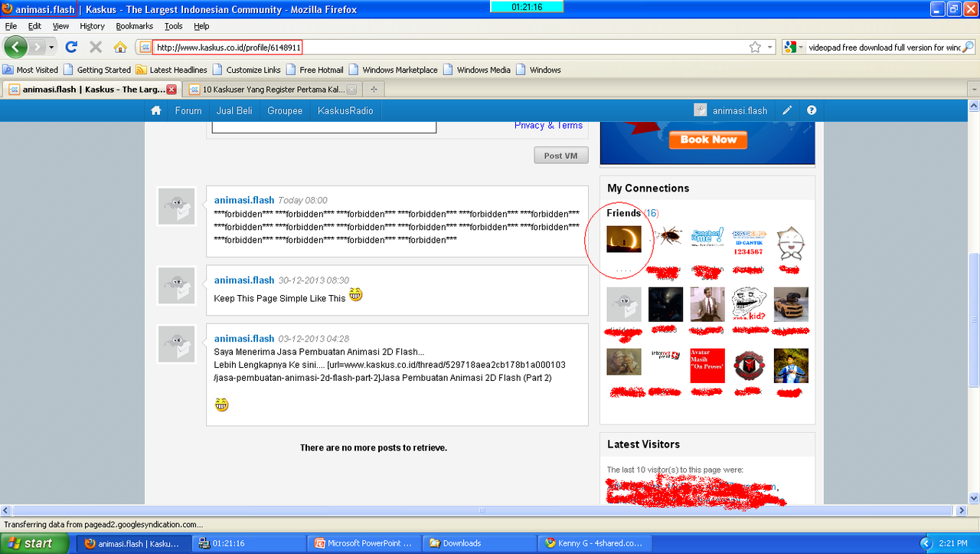The height and width of the screenshot is (554, 980).
Task: Open Forum in Kaskus navbar
Action: (188, 110)
